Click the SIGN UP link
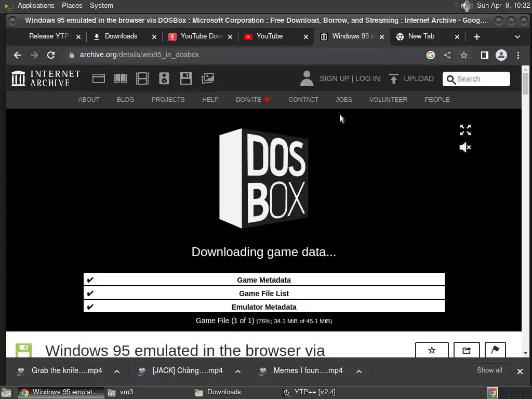 click(x=334, y=79)
